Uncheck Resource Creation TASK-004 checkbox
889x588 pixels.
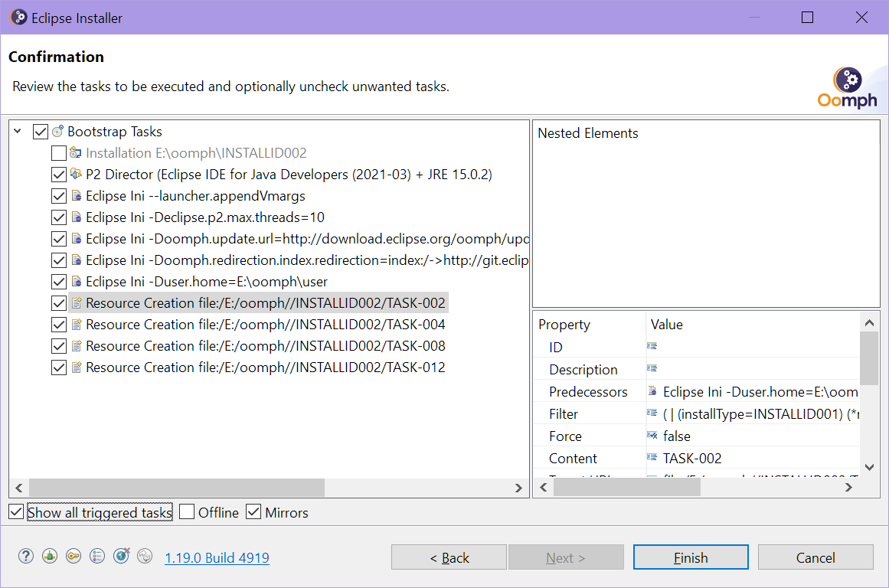(x=58, y=325)
